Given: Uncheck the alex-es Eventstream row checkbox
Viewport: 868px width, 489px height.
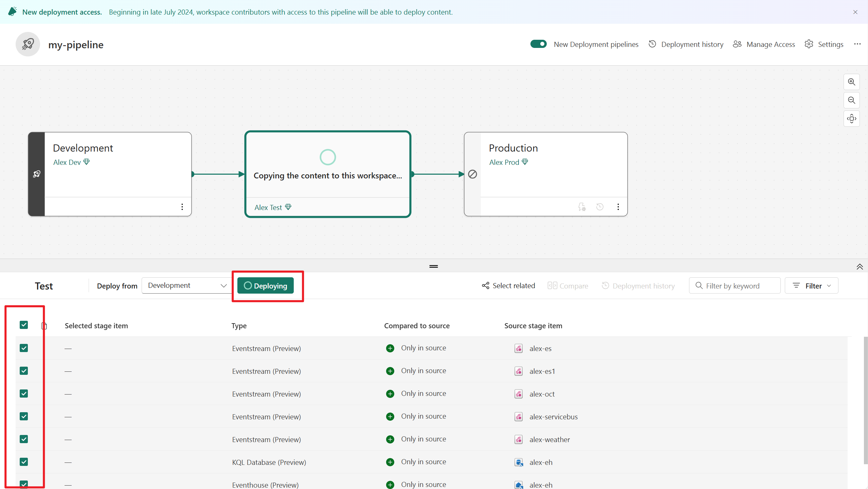Looking at the screenshot, I should pos(24,348).
